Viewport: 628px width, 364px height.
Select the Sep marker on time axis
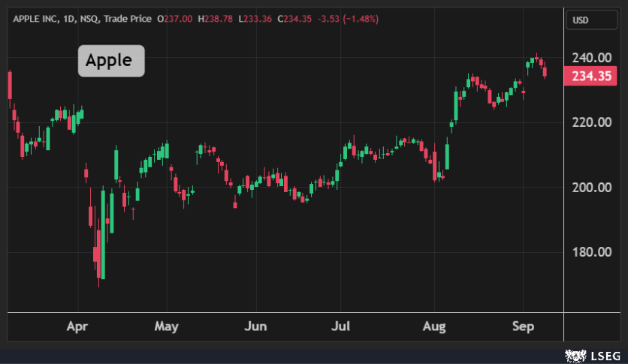(524, 326)
